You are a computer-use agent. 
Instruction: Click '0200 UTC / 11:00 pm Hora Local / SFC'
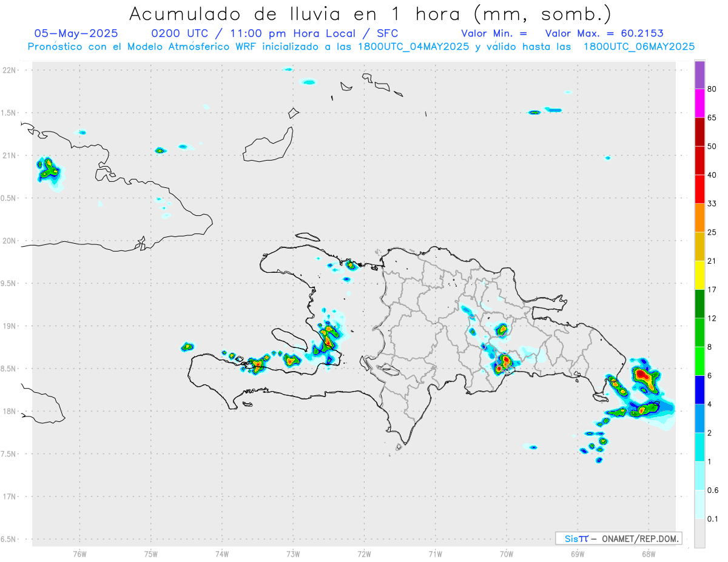tap(274, 33)
